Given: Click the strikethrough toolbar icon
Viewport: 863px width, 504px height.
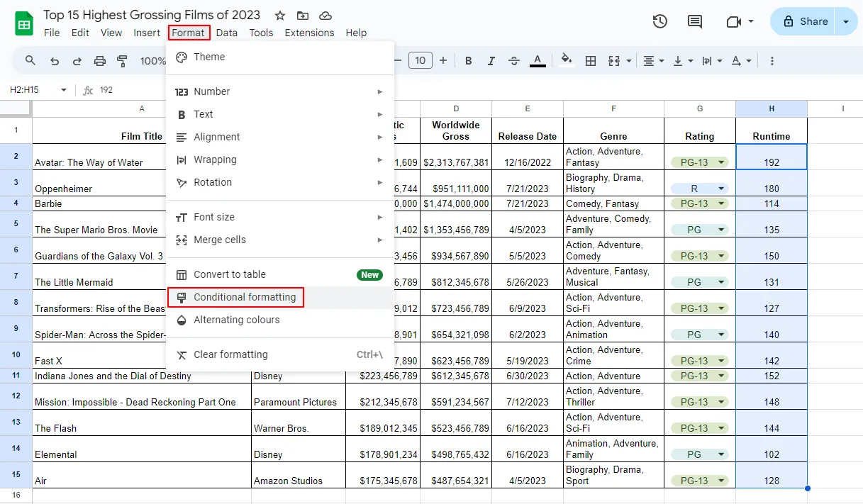Looking at the screenshot, I should tap(514, 61).
